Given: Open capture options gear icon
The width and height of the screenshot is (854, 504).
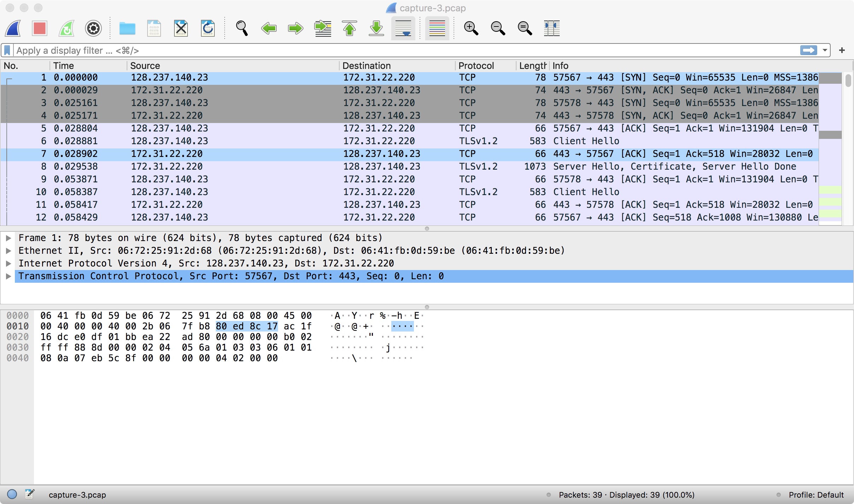Looking at the screenshot, I should 93,28.
